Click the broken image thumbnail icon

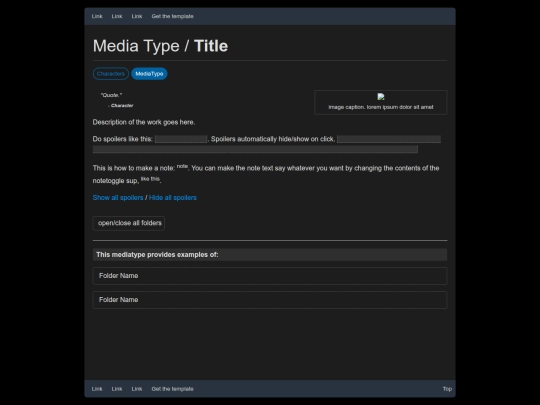[x=381, y=97]
